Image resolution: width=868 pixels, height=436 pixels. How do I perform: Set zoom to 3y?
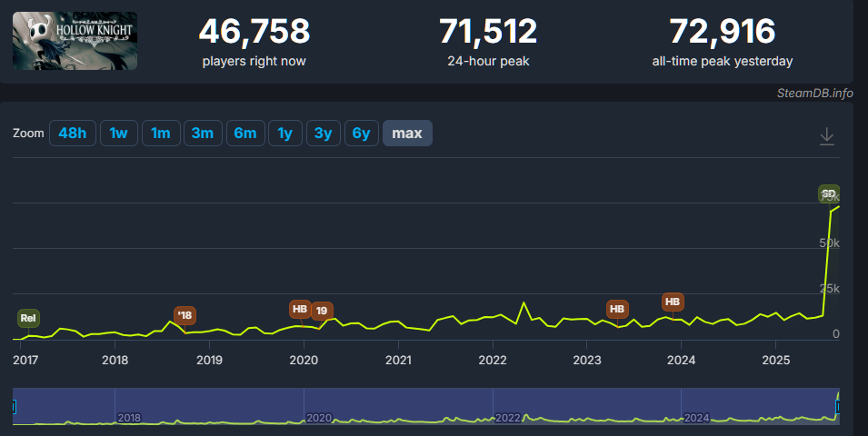click(324, 134)
